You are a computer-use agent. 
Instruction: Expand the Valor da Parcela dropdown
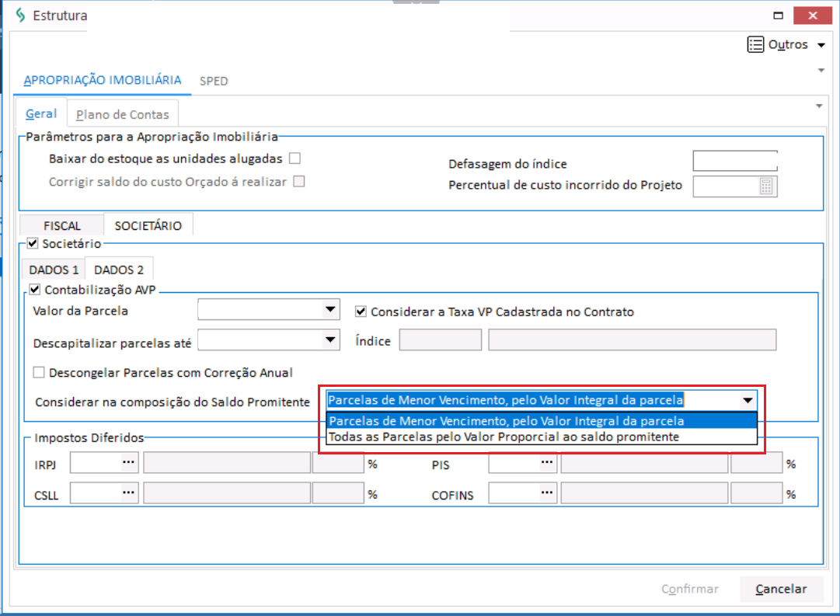pos(330,311)
